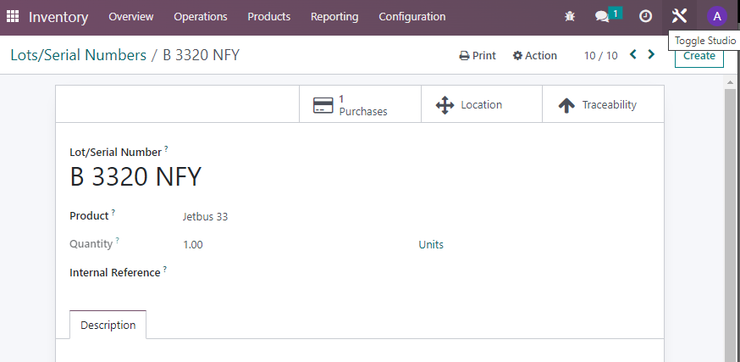Expand the Action gear dropdown
The image size is (740, 362).
tap(535, 56)
